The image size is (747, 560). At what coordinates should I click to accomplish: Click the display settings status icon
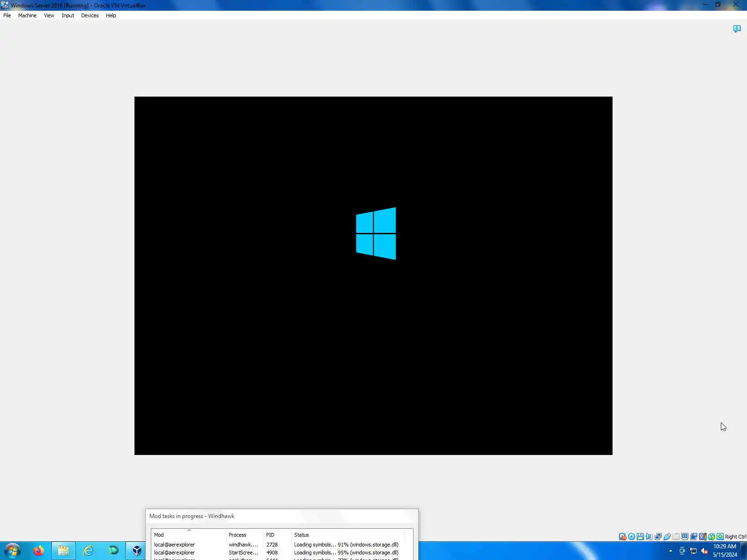pos(684,537)
